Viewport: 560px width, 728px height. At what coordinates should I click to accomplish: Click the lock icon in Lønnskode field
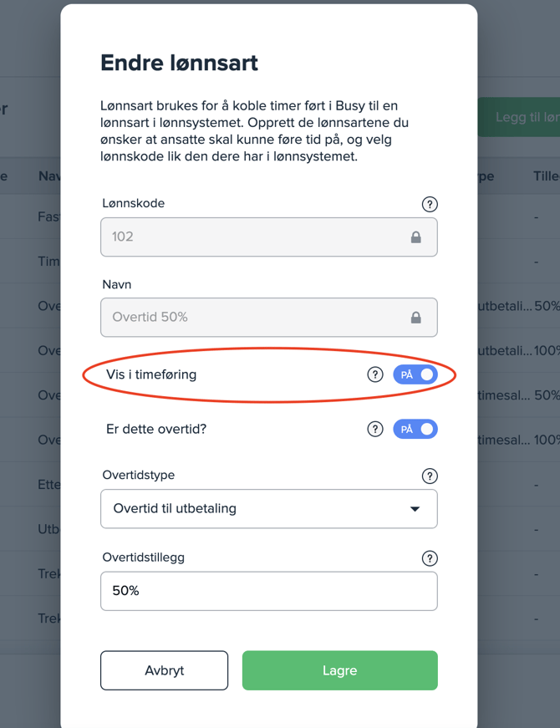click(415, 237)
